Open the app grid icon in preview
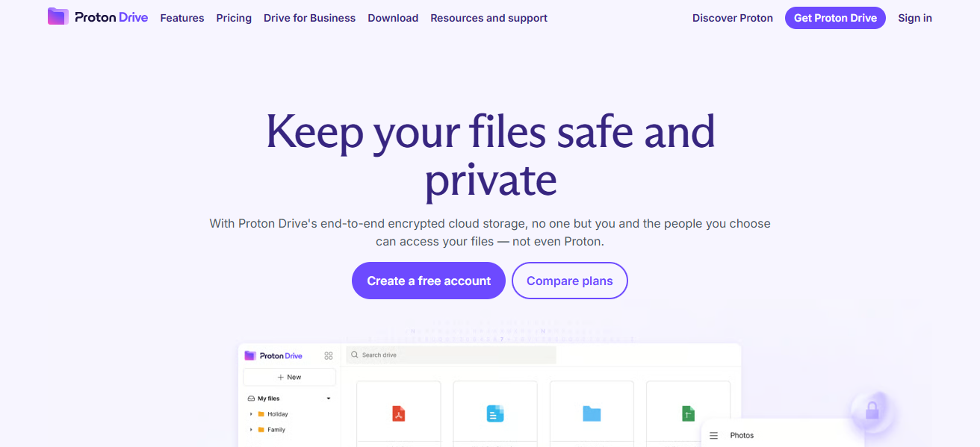The image size is (980, 447). point(329,356)
